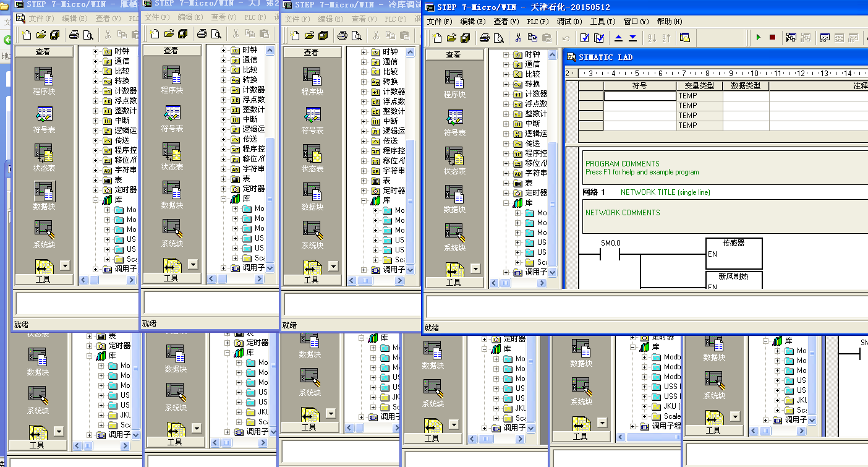Screen dimensions: 868x467
Task: Expand 时钟 node in 天津石化 instruction tree
Action: (x=506, y=54)
